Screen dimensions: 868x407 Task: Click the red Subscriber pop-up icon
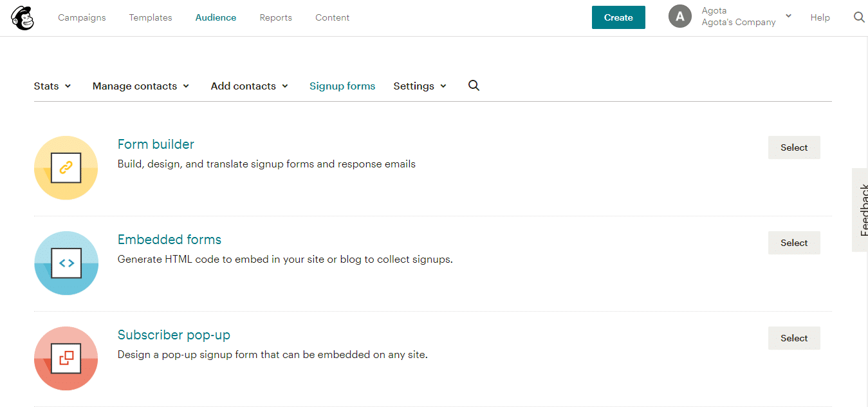point(66,358)
